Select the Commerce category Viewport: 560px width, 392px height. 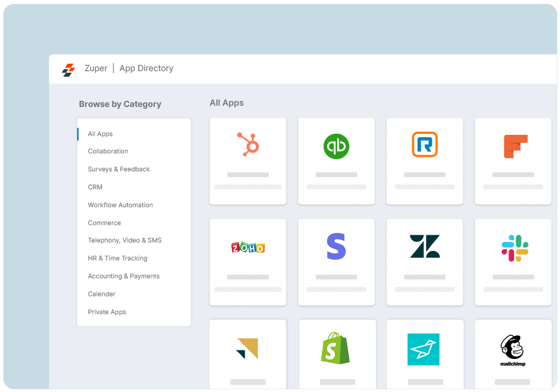coord(104,223)
